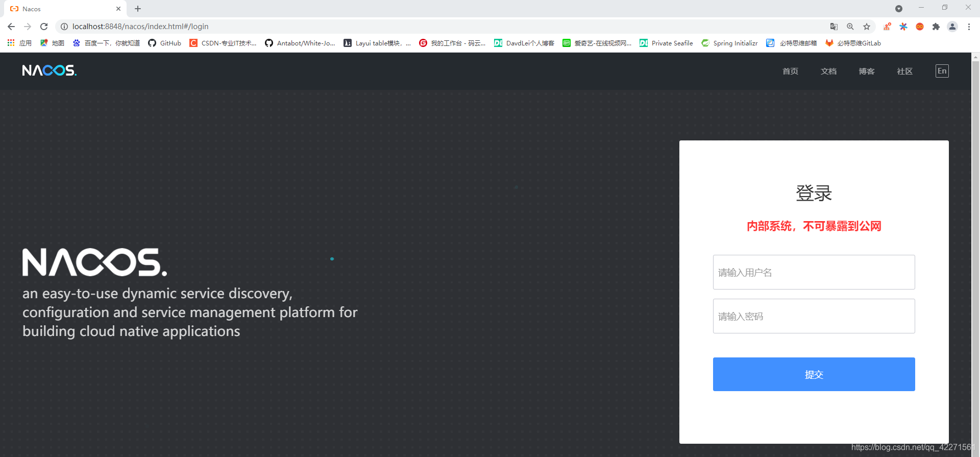
Task: Submit the login form with 提交
Action: point(814,374)
